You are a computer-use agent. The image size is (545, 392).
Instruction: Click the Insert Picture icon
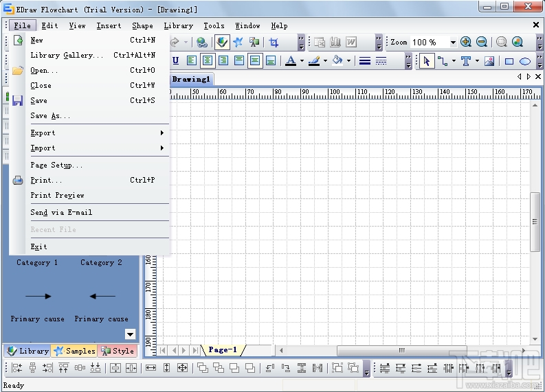pyautogui.click(x=489, y=61)
